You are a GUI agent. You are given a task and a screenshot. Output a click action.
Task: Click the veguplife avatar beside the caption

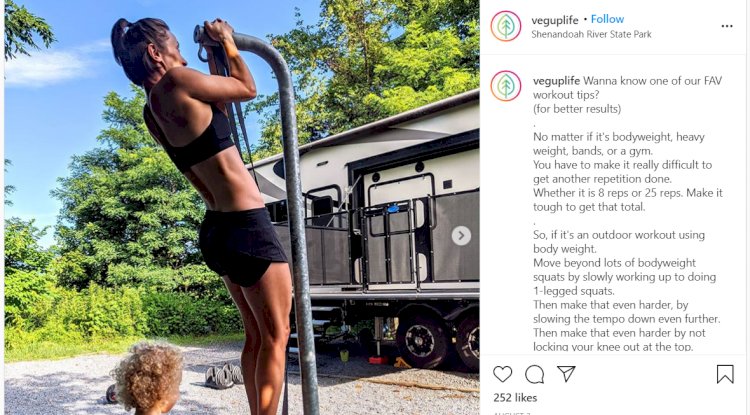(506, 86)
